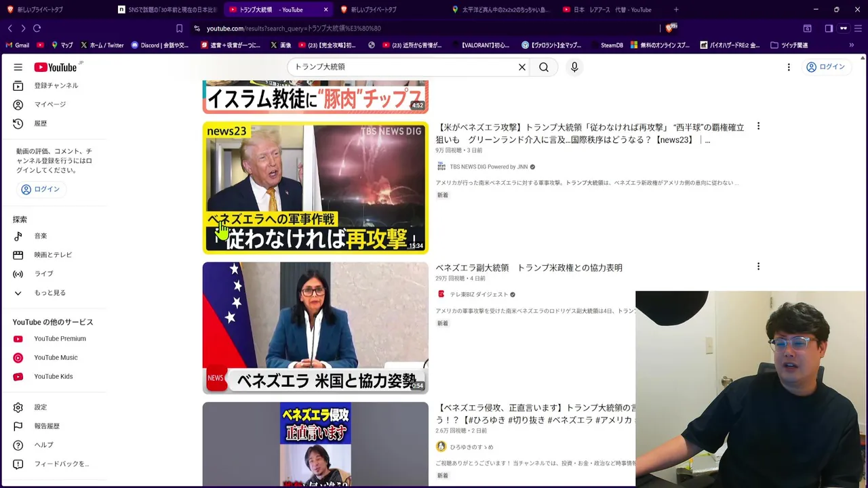This screenshot has height=488, width=868.
Task: Open the SteamDB bookmark
Action: tap(606, 45)
